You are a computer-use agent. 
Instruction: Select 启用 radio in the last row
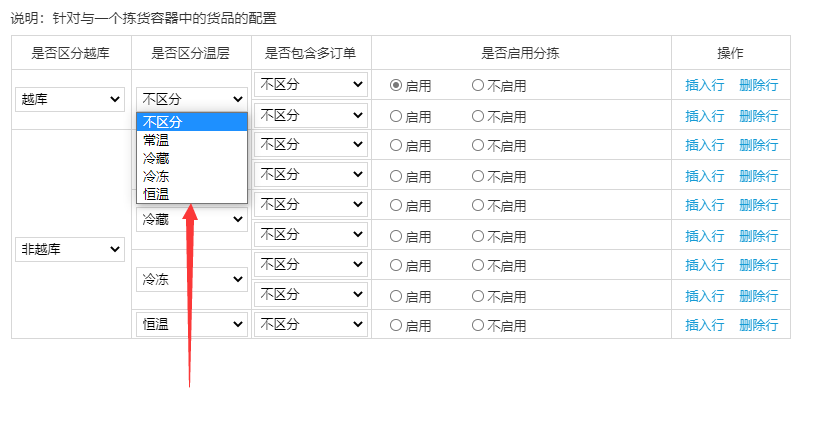(x=396, y=325)
